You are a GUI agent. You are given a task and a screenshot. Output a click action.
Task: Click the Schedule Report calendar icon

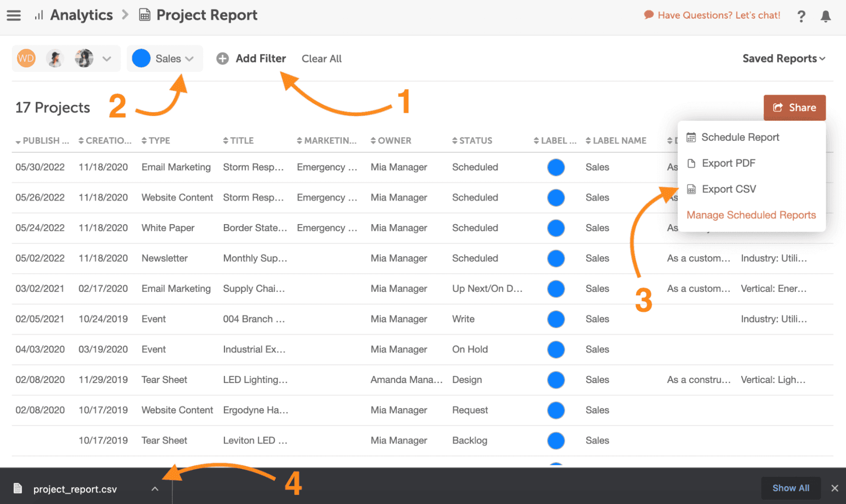click(x=691, y=137)
